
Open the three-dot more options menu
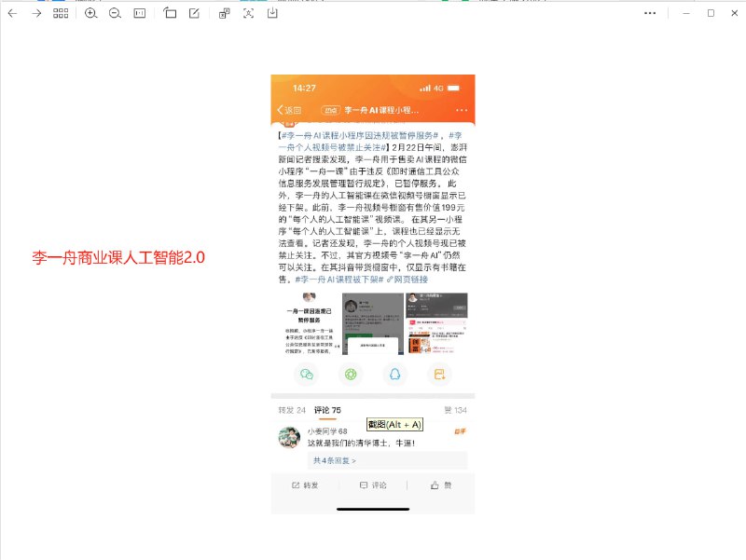[x=651, y=13]
